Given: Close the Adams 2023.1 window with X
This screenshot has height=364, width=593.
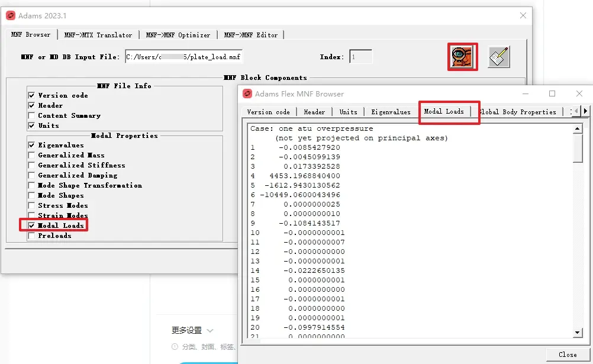Looking at the screenshot, I should [523, 15].
